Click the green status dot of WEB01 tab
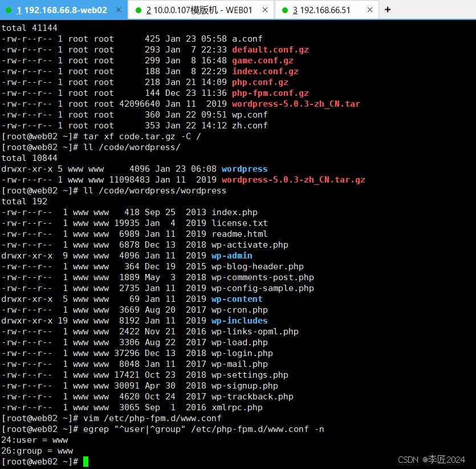The image size is (476, 469). (x=139, y=10)
